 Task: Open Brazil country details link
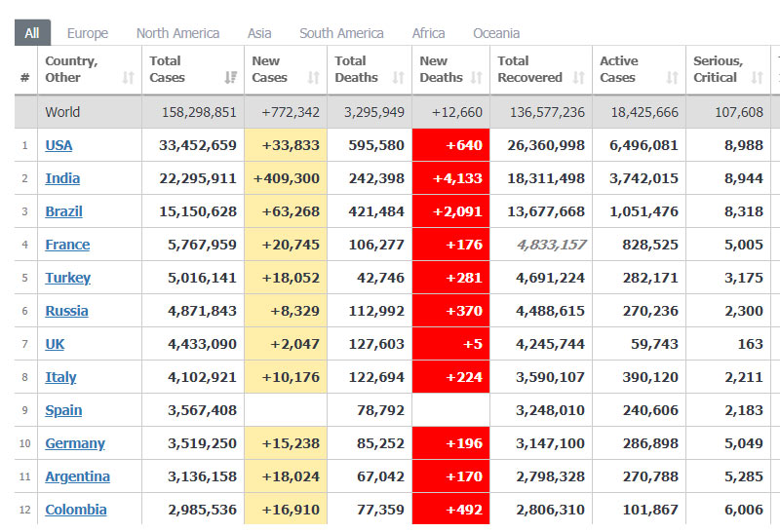coord(63,211)
